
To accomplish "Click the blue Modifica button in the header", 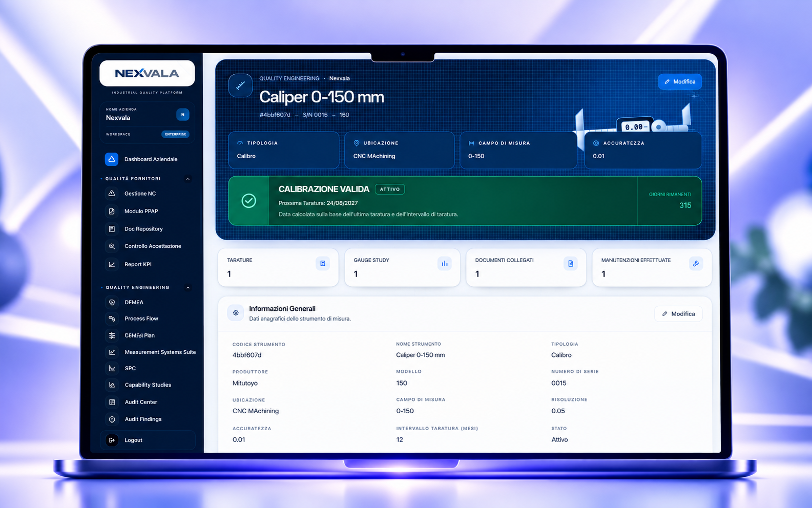I will [680, 82].
